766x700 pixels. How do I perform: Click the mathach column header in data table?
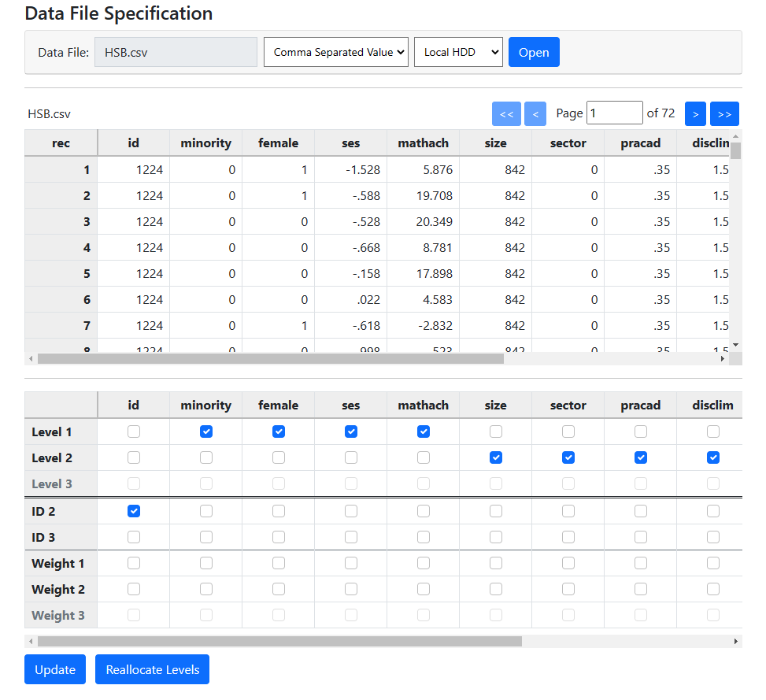tap(423, 143)
